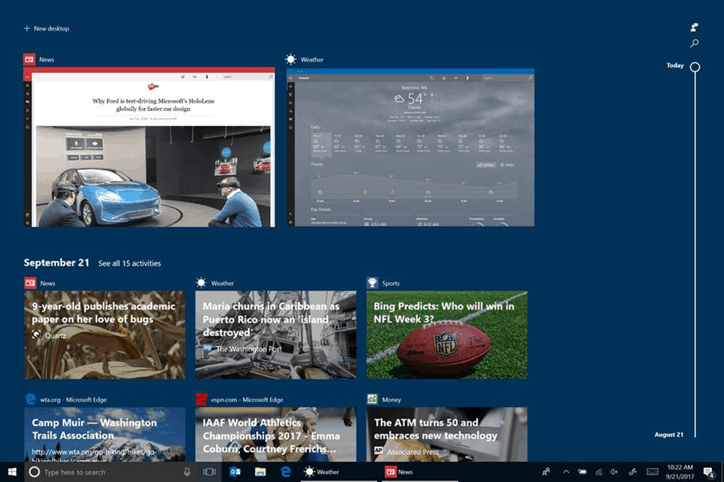Activate the microphone in the taskbar search box
Viewport: 724px width, 482px height.
pos(187,472)
